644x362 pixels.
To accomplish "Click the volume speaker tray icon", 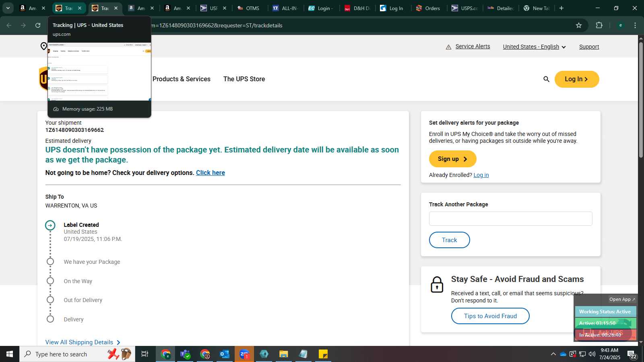I will [592, 354].
